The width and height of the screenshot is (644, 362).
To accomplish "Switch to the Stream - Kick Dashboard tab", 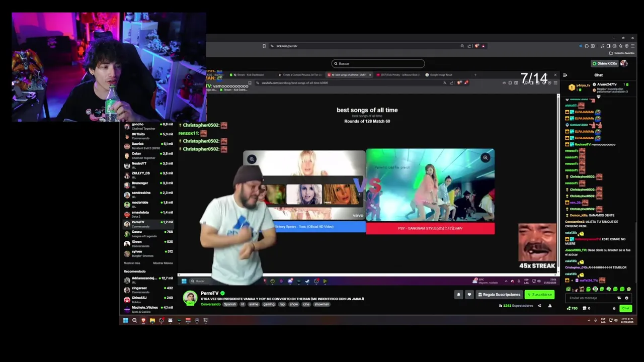I will (252, 75).
